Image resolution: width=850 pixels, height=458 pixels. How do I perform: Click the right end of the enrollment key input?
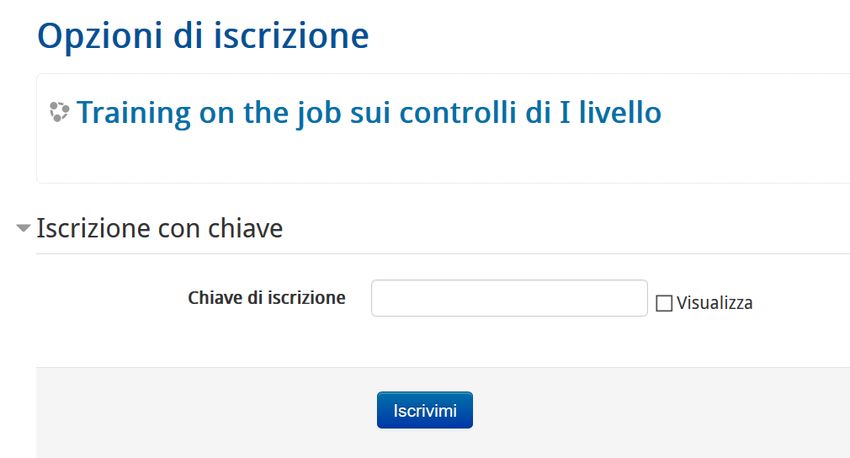click(x=635, y=298)
